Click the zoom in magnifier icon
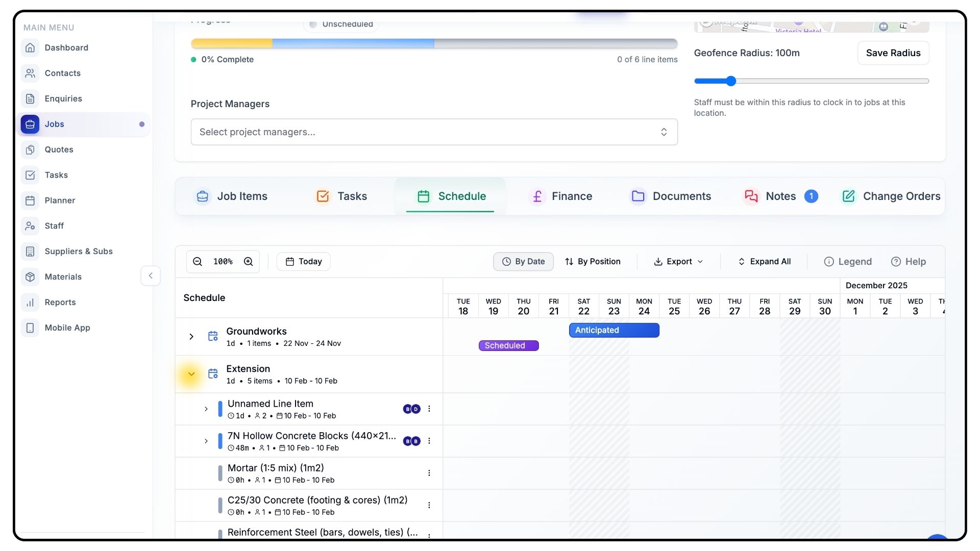The image size is (980, 551). [249, 262]
